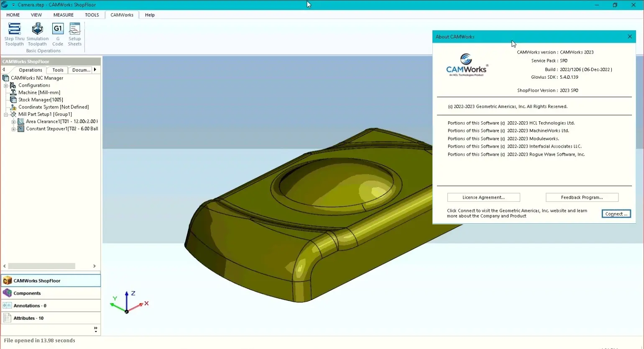Show previous panel tabs with left arrow
Screen dimensions: 644x349
[x=4, y=69]
